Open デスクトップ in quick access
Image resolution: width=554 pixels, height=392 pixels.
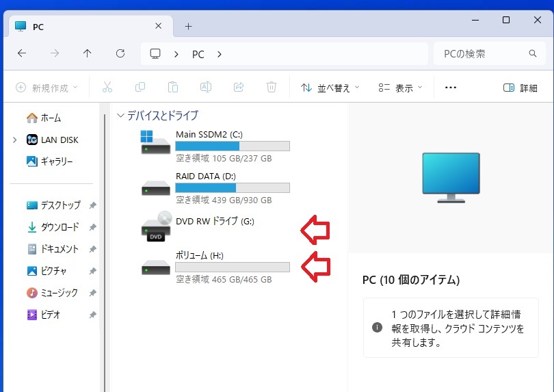tap(53, 205)
